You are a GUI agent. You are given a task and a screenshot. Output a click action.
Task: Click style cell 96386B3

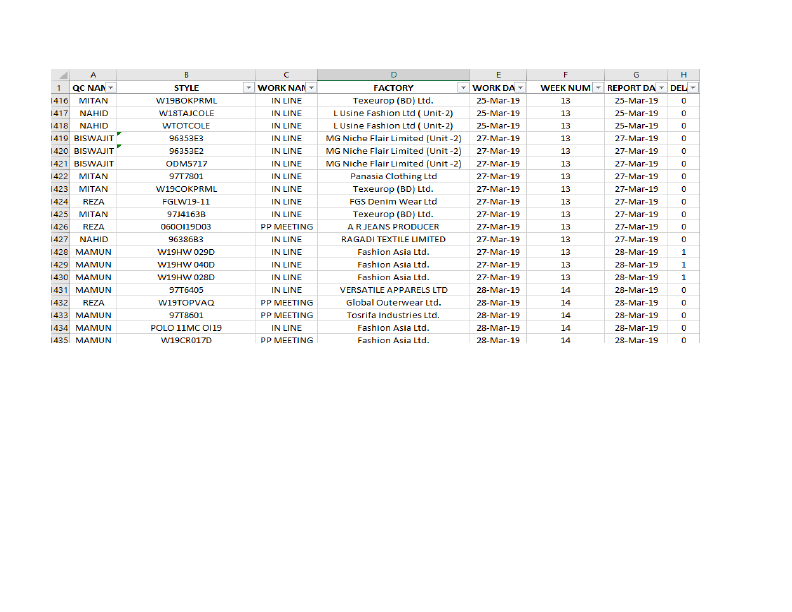pos(186,239)
